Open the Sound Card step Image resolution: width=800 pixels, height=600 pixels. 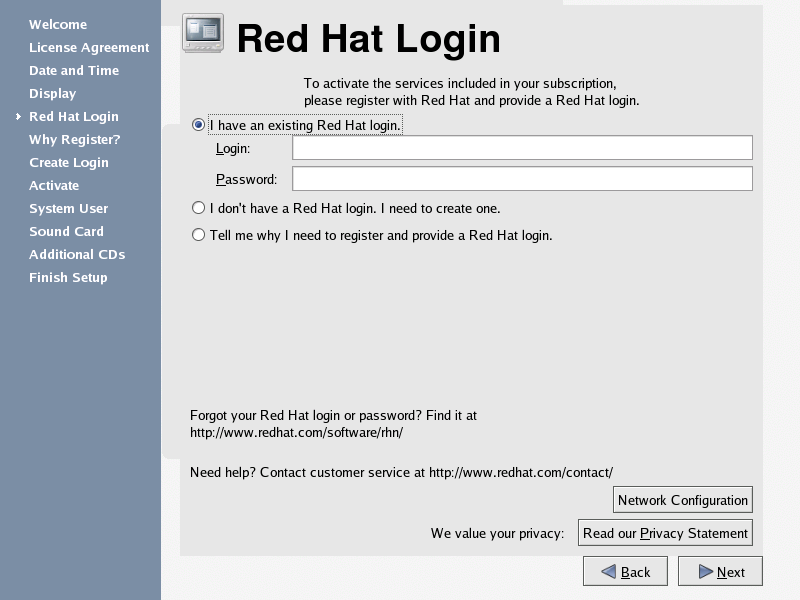point(66,232)
